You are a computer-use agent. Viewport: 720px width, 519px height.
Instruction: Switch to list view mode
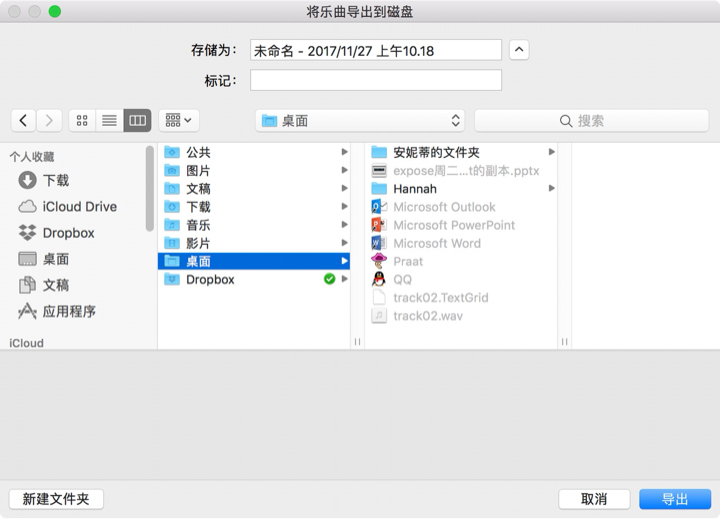[x=109, y=121]
